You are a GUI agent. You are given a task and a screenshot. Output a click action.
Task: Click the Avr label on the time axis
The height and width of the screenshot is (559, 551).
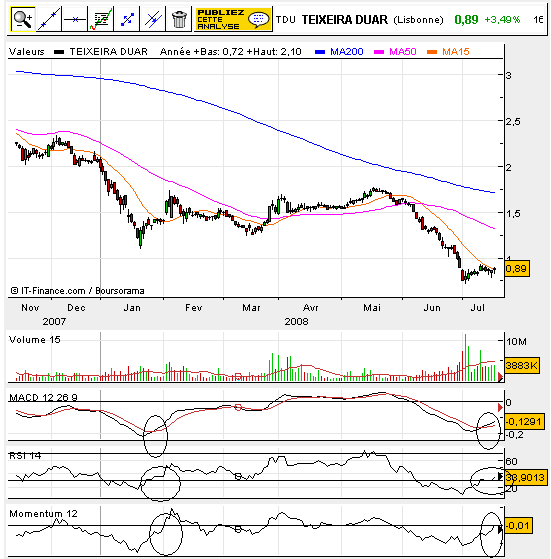(310, 308)
